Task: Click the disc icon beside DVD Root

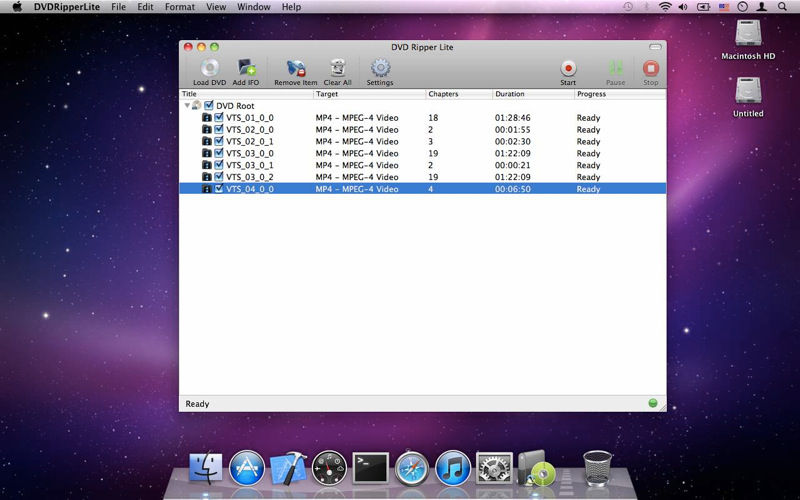Action: 196,106
